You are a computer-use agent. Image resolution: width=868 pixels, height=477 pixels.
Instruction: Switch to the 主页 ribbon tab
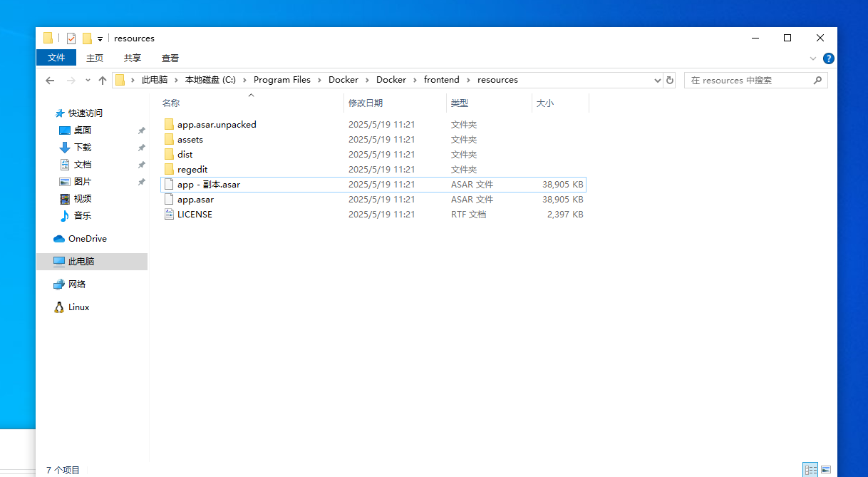click(95, 58)
